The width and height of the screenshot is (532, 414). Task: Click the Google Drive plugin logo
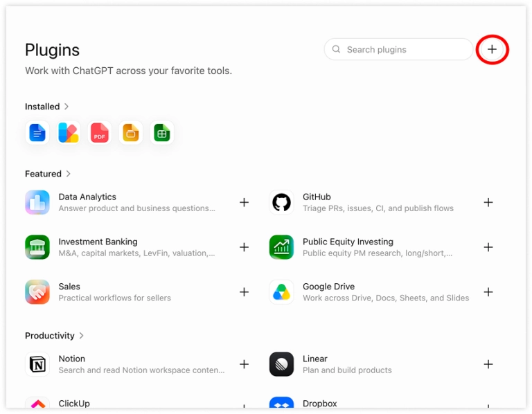[x=281, y=292]
